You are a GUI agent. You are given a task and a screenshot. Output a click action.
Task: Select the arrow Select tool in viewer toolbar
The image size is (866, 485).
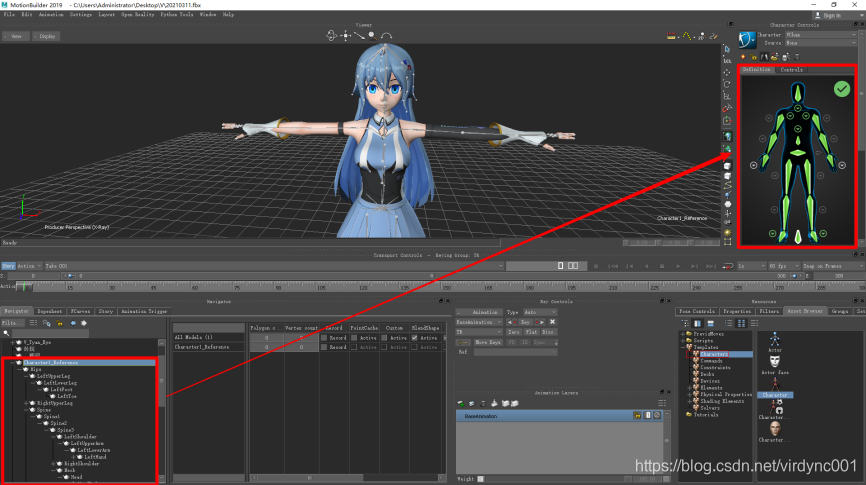coord(727,49)
